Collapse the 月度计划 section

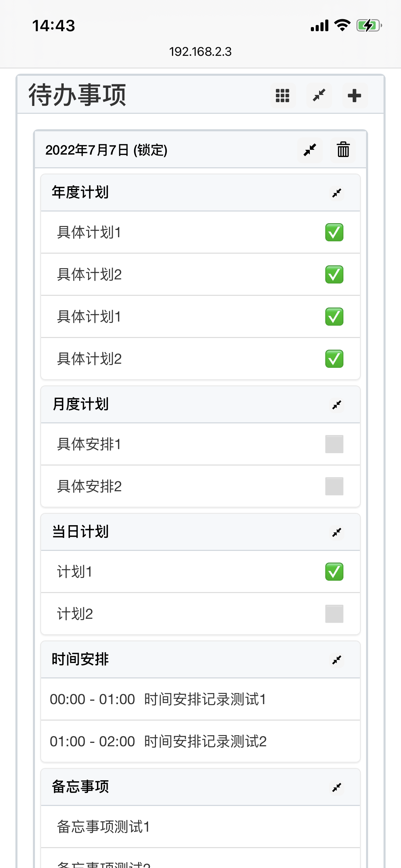point(337,405)
